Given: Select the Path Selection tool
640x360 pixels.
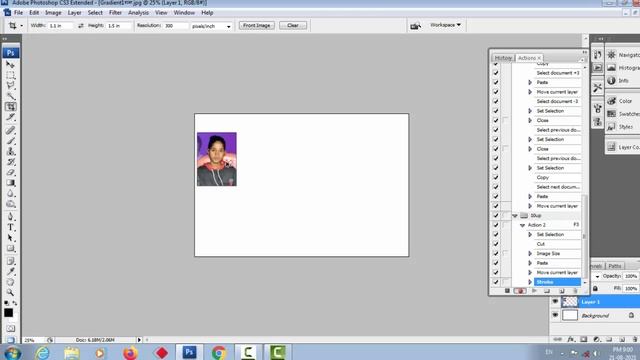Looking at the screenshot, I should click(x=10, y=238).
